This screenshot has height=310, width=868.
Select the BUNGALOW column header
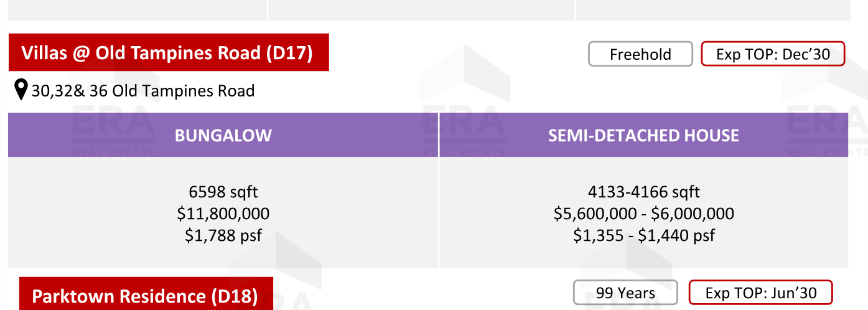(223, 135)
